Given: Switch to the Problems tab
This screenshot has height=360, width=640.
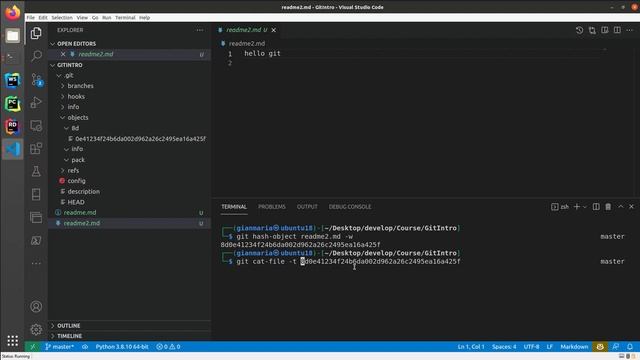Looking at the screenshot, I should coord(272,207).
